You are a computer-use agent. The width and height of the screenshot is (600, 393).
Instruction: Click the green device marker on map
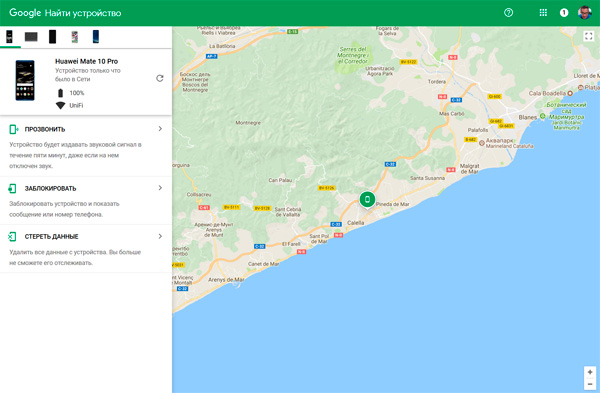click(367, 199)
